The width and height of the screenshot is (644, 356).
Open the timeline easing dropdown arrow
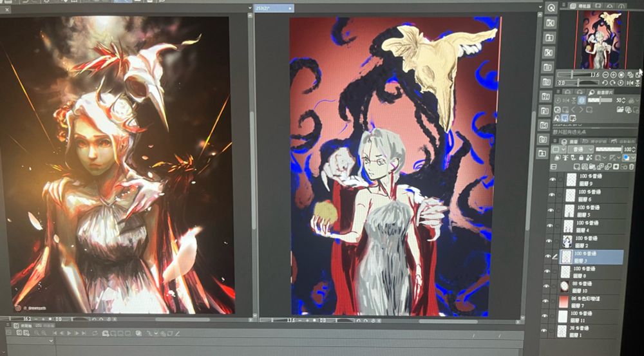(x=156, y=333)
